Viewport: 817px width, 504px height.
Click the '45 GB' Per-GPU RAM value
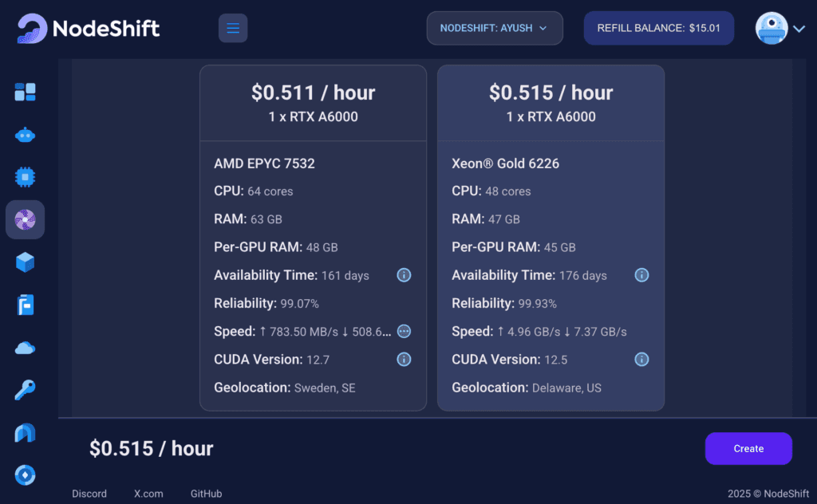(559, 247)
